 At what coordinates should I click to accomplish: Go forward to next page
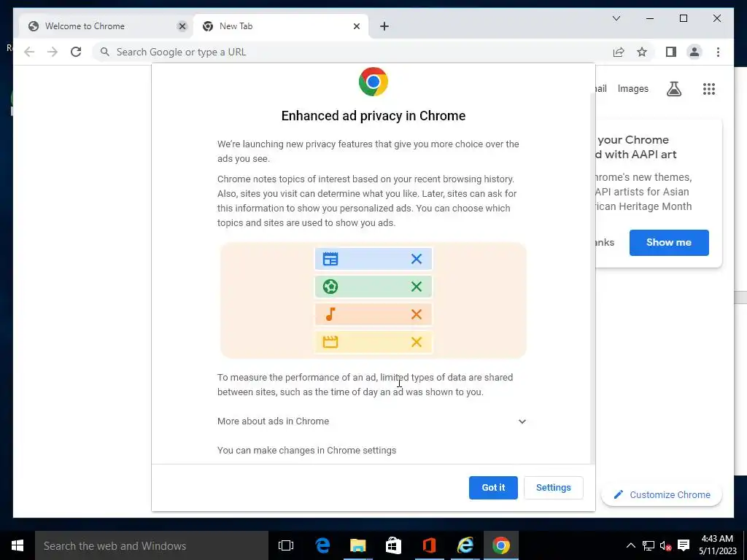tap(53, 52)
